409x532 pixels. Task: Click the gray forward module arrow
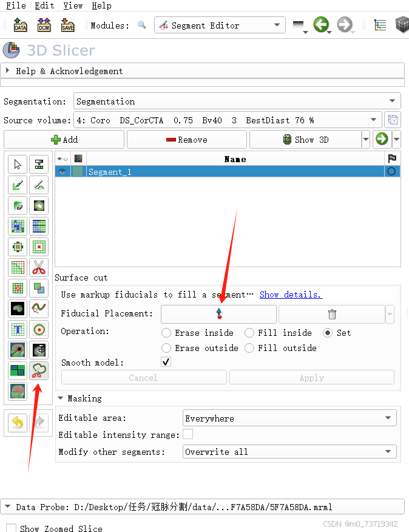click(344, 25)
